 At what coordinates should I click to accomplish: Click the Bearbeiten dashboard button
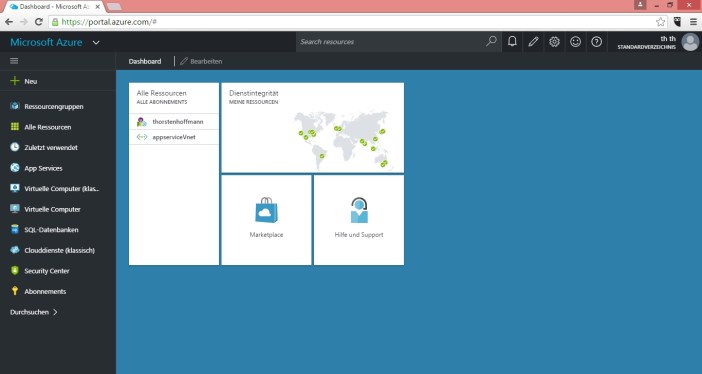pyautogui.click(x=201, y=61)
